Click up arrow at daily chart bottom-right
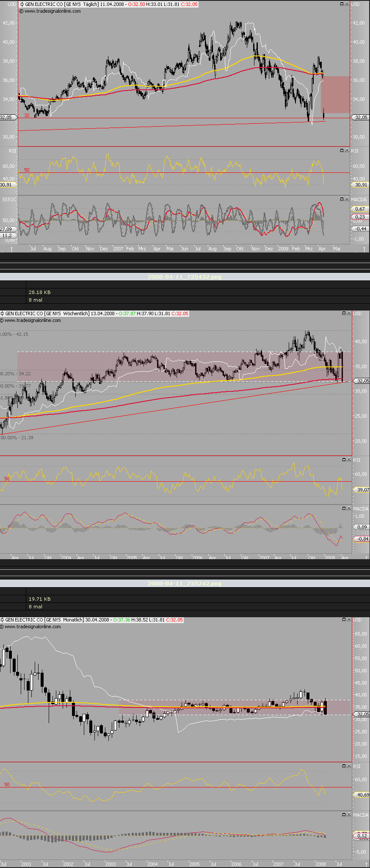370x868 pixels. [365, 249]
